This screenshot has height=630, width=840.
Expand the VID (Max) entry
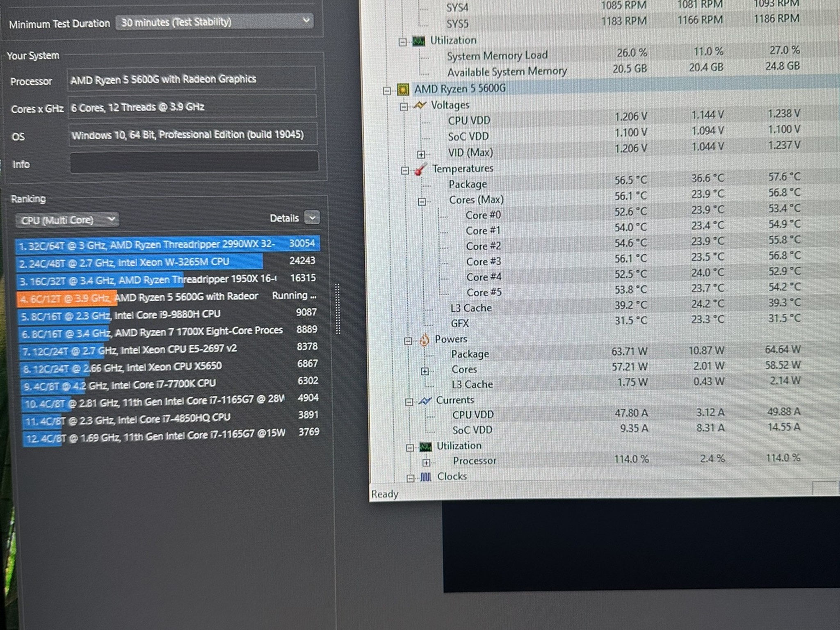coord(421,154)
